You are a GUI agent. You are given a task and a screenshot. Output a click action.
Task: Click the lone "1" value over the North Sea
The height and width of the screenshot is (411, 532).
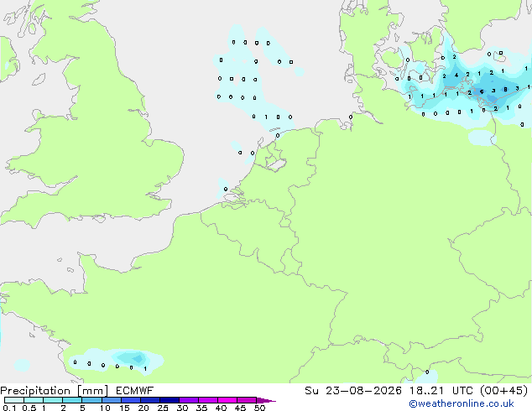point(266,117)
